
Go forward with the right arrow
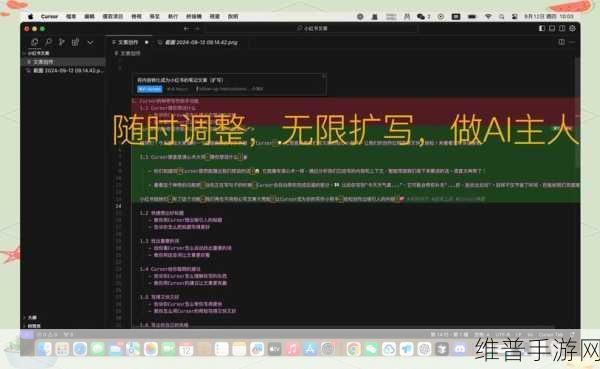[197, 28]
